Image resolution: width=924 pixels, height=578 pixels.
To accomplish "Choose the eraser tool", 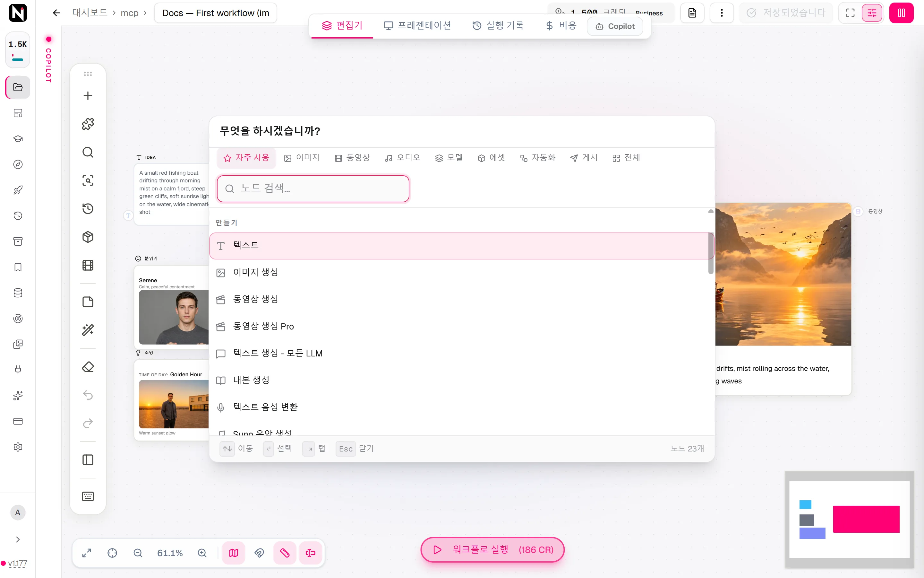I will pyautogui.click(x=88, y=367).
